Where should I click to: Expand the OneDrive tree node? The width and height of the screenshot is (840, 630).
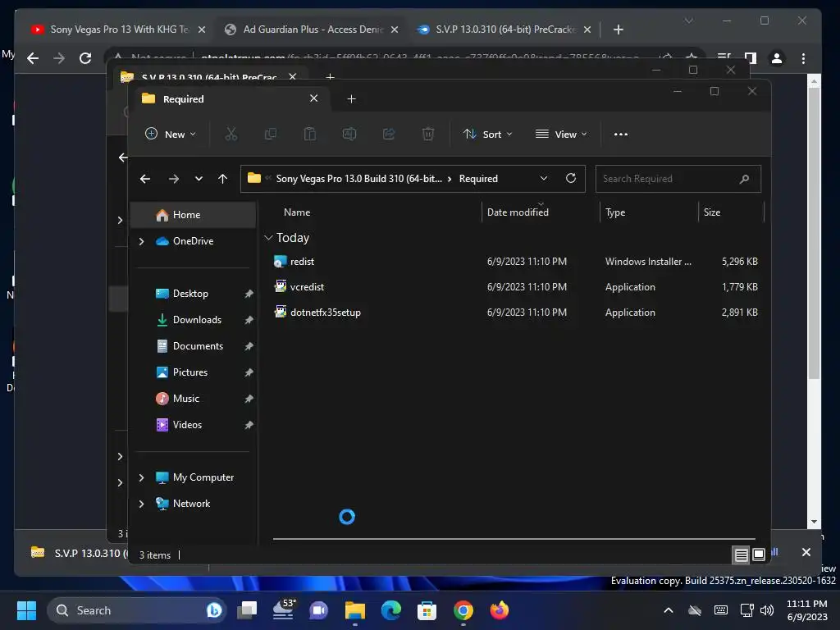(141, 242)
